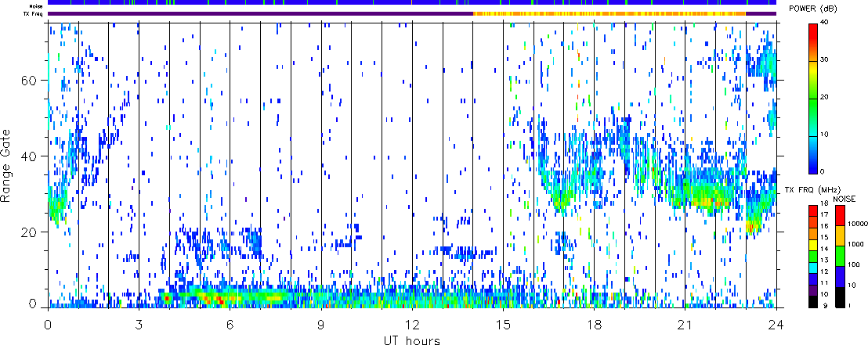Click the yellow segment of POWER color bar
The width and height of the screenshot is (868, 345).
click(813, 68)
